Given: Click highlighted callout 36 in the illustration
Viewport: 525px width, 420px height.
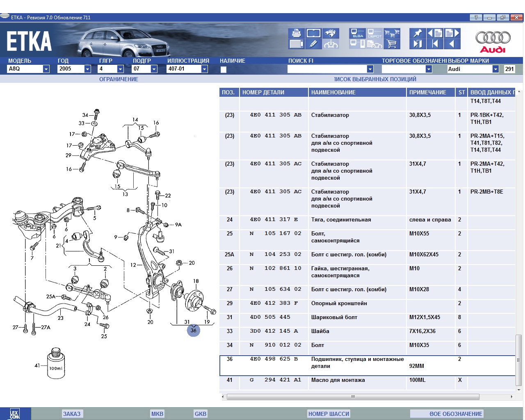Looking at the screenshot, I should (x=194, y=330).
